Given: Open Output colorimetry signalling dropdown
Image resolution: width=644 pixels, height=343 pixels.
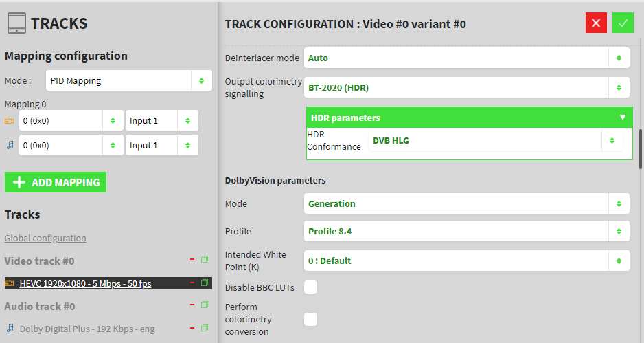Looking at the screenshot, I should (x=467, y=87).
